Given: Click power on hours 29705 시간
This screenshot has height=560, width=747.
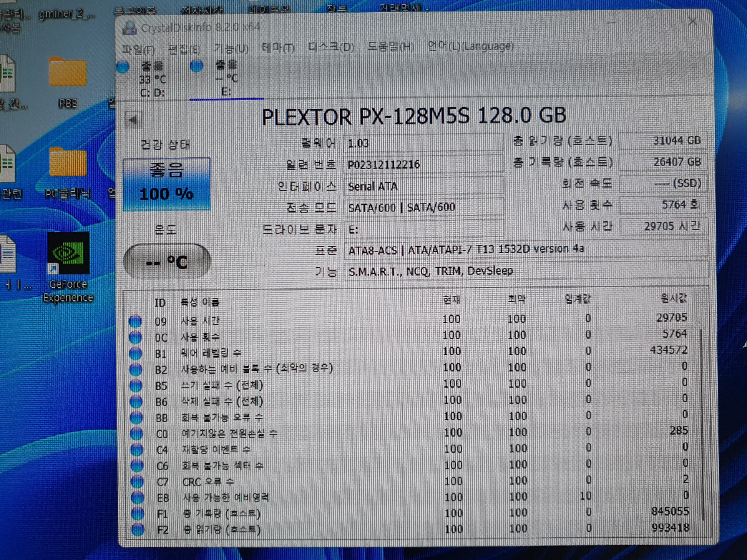Looking at the screenshot, I should pyautogui.click(x=664, y=226).
